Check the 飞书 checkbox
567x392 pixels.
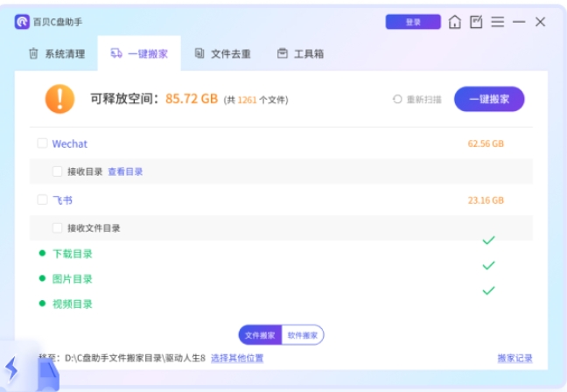42,199
